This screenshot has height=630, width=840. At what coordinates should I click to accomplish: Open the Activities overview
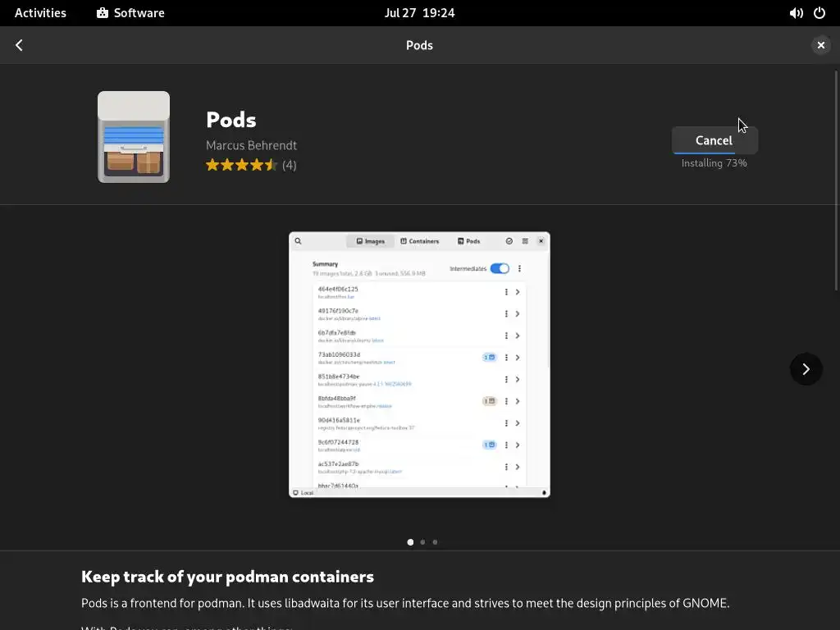[40, 13]
